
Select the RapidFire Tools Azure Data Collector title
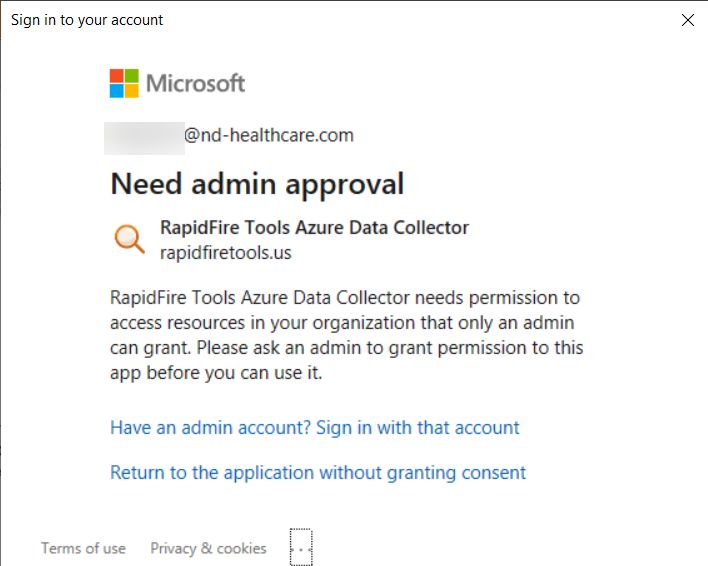pos(314,227)
